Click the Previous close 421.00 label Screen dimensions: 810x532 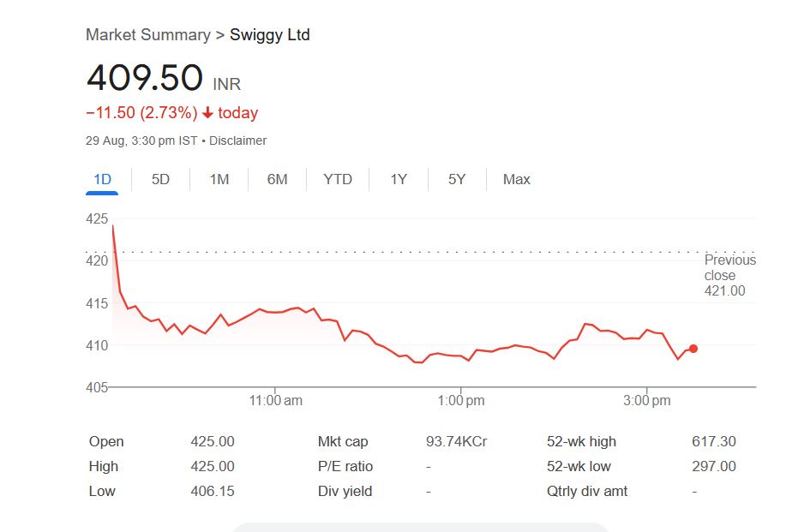click(729, 275)
